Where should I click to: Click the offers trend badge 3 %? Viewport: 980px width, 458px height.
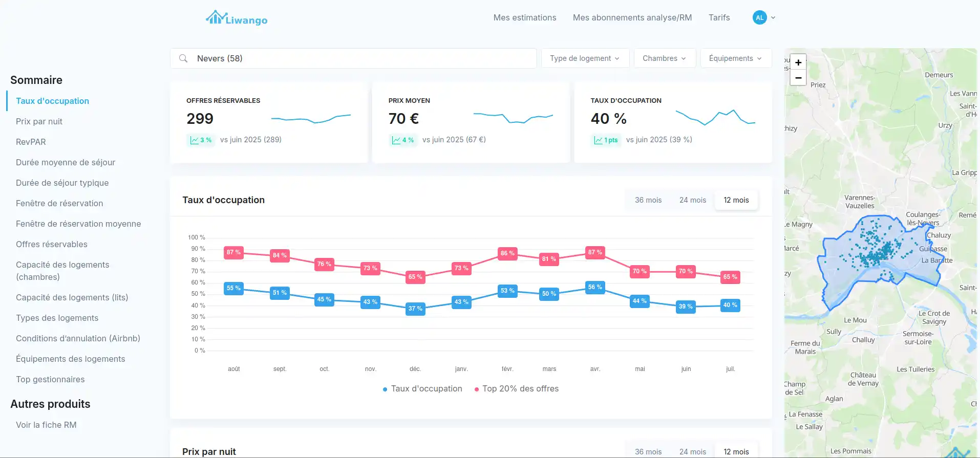click(x=201, y=140)
